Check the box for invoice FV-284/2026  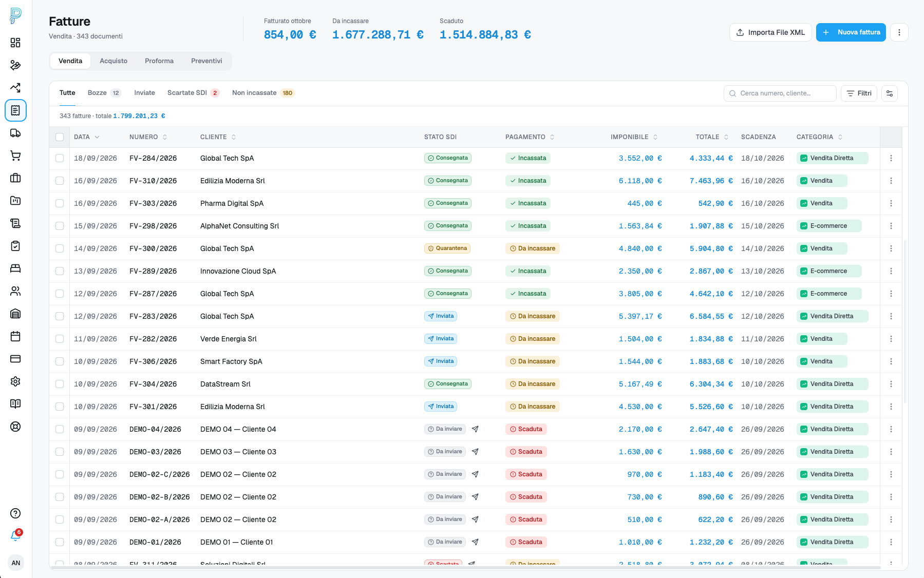pyautogui.click(x=60, y=158)
